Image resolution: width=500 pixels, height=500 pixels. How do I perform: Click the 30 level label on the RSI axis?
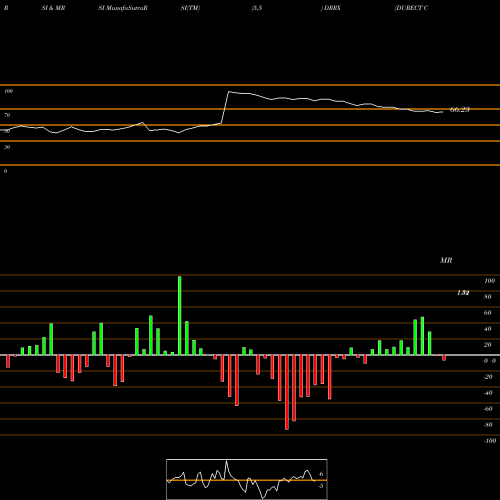click(7, 147)
